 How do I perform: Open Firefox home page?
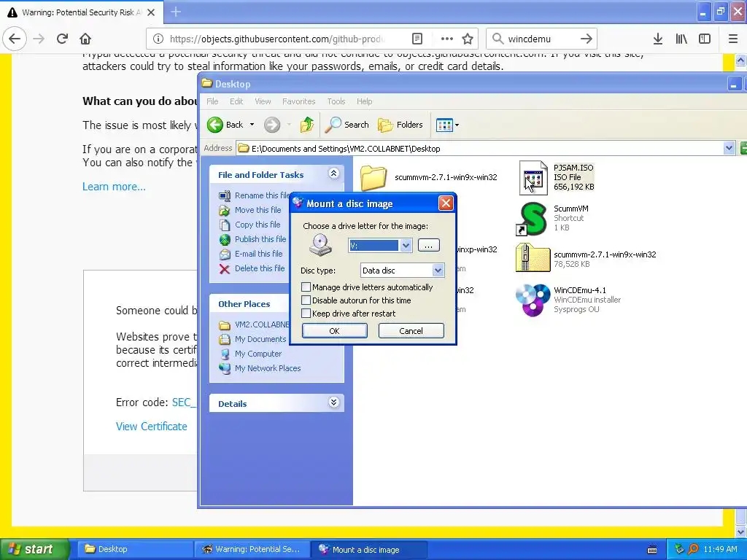coord(85,39)
